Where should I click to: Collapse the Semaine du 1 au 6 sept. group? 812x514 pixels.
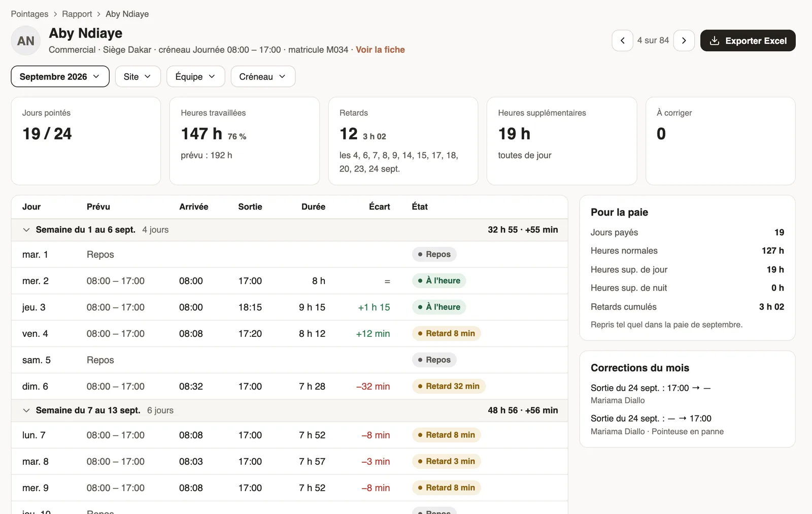click(x=26, y=230)
